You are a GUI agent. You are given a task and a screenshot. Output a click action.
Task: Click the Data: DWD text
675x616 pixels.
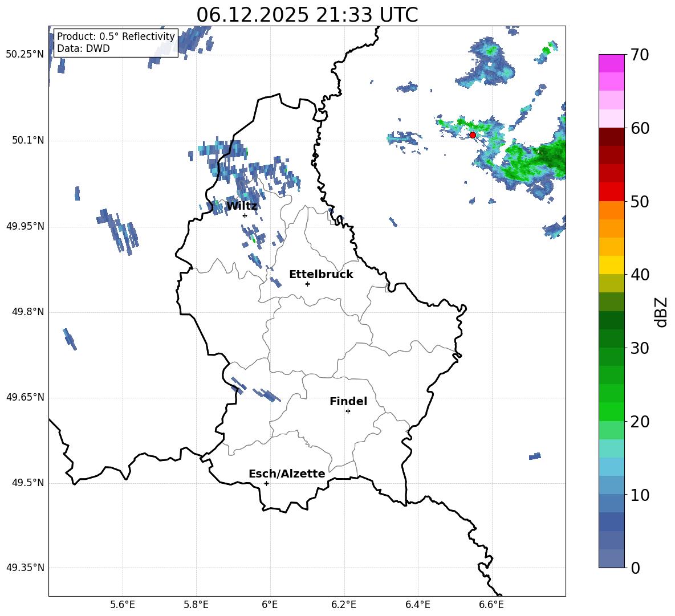pos(83,48)
